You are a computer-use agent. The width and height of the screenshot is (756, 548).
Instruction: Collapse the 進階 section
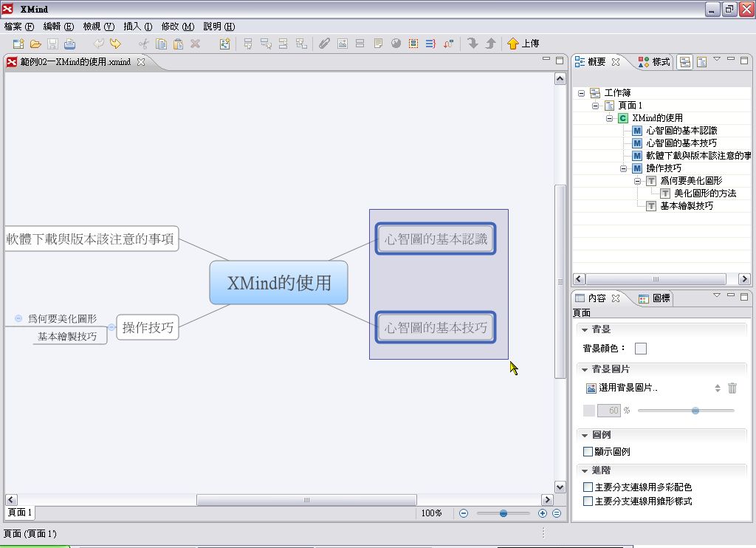tap(585, 470)
